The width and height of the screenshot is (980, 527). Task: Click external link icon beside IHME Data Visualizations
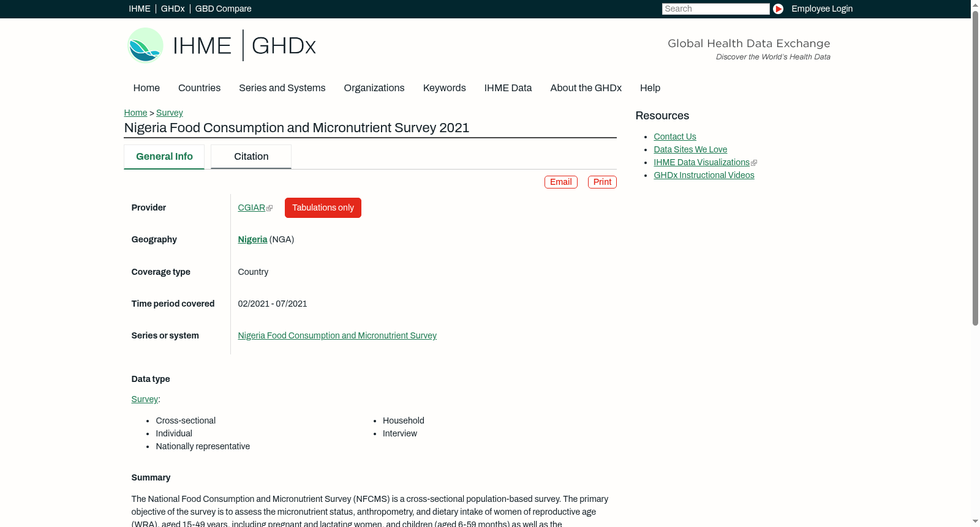click(x=754, y=163)
